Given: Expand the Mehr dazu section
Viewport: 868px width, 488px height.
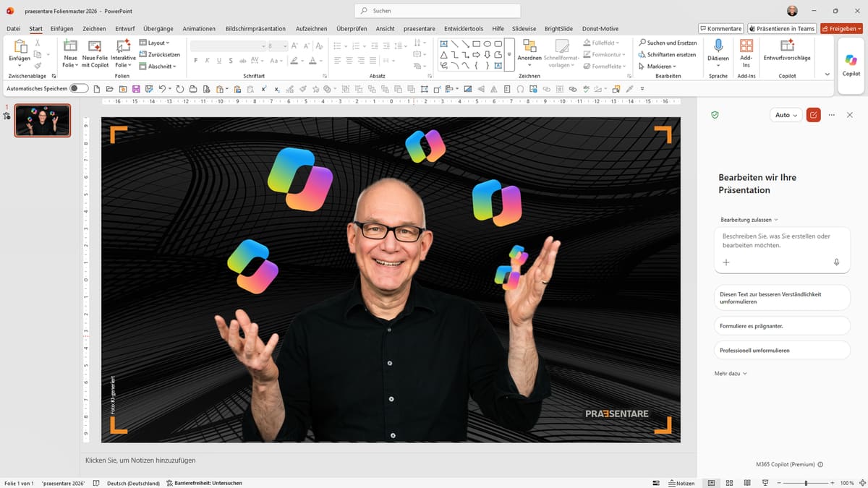Looking at the screenshot, I should pos(731,373).
